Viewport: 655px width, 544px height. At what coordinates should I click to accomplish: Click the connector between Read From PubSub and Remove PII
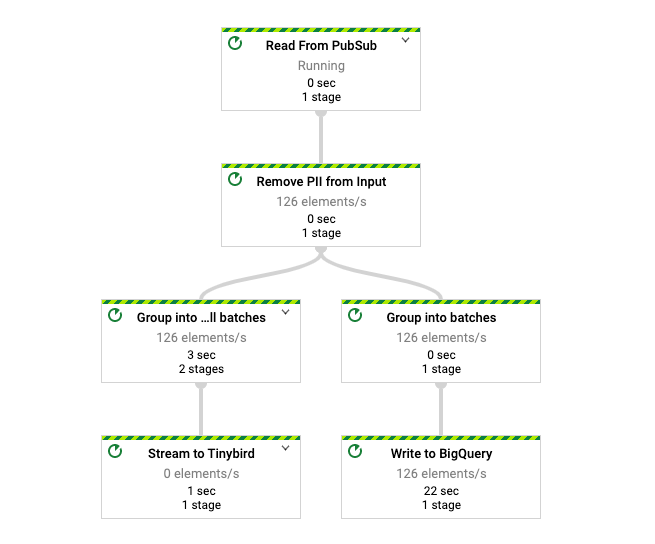(321, 137)
